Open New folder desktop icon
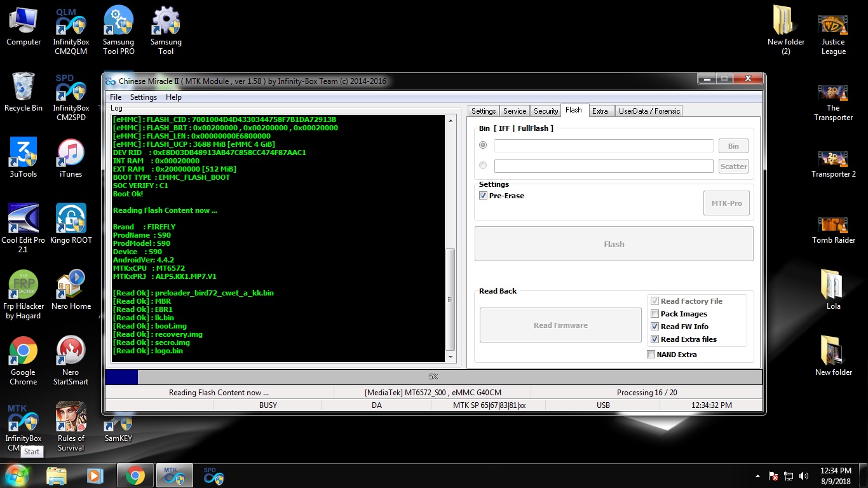 (834, 356)
